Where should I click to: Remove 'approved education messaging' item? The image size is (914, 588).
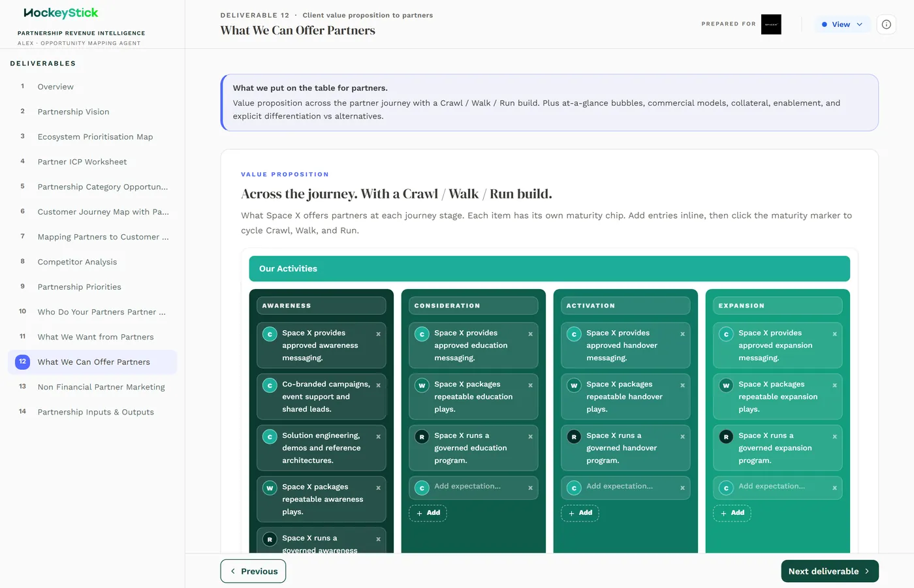[530, 334]
